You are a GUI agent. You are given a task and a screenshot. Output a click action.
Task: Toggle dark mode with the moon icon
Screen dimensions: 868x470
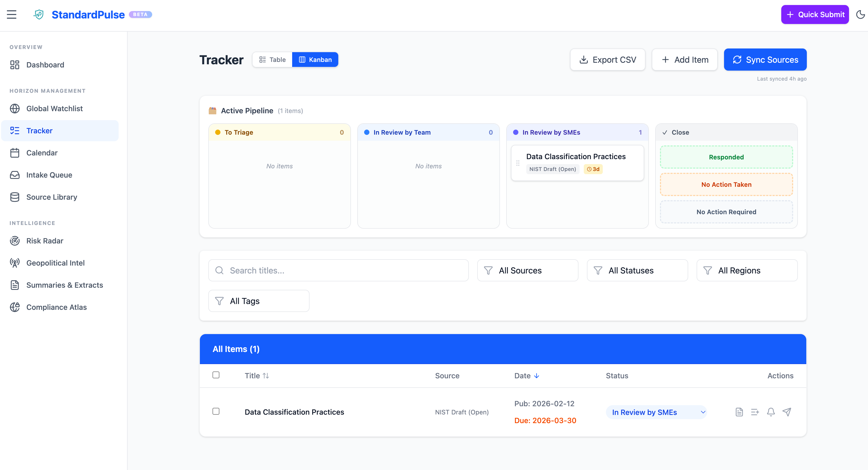click(x=860, y=14)
